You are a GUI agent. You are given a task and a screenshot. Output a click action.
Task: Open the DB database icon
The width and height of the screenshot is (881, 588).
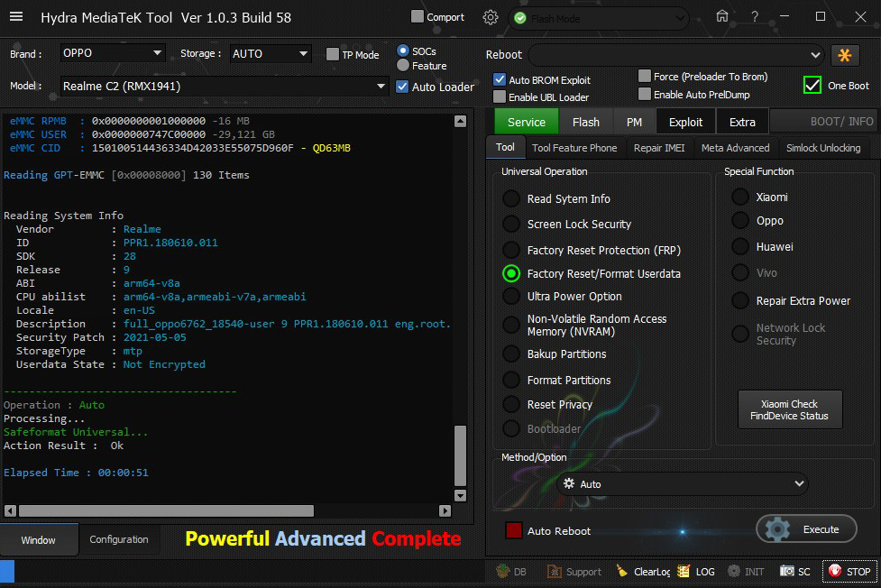(x=503, y=572)
